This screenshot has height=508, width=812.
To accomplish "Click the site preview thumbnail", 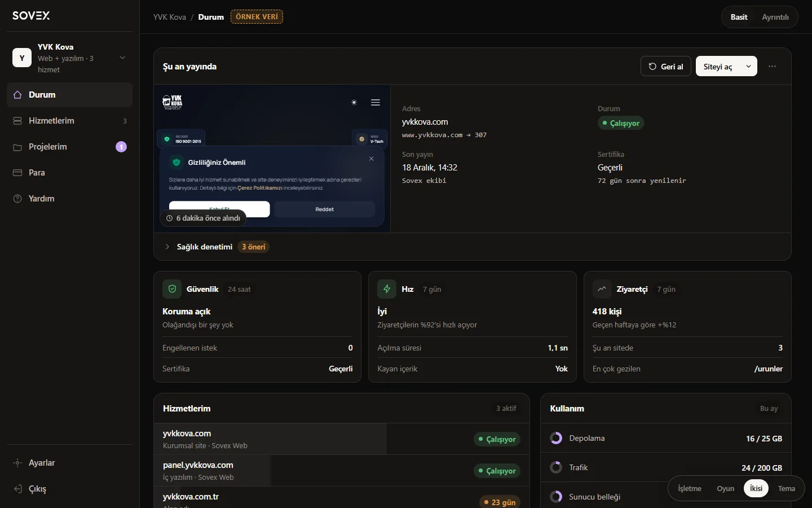I will (272, 159).
